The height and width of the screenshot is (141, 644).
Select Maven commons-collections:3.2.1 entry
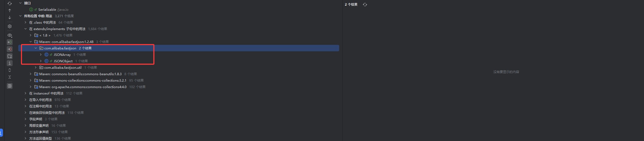click(83, 80)
